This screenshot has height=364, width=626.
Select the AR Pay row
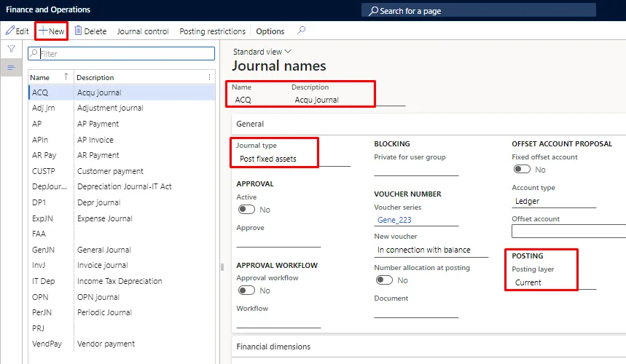pos(122,155)
